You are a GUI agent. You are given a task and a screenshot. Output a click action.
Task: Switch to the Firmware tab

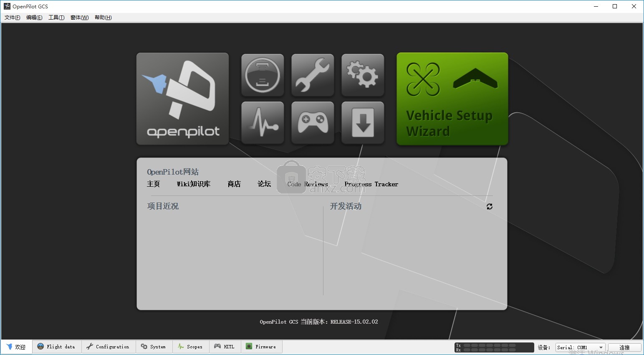[x=261, y=347]
